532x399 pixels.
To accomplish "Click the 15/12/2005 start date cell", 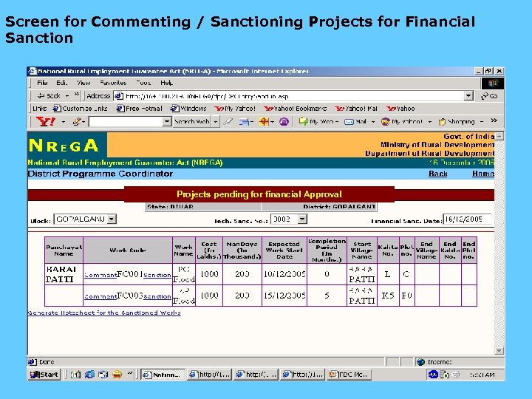I will 284,296.
